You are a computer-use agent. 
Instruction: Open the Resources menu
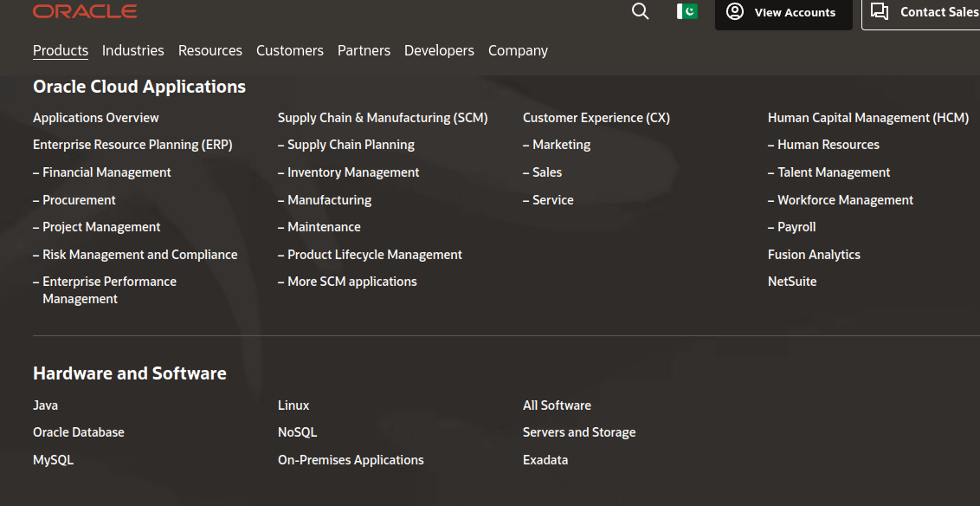210,50
